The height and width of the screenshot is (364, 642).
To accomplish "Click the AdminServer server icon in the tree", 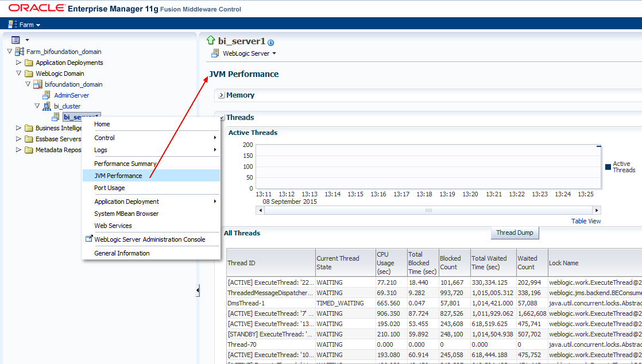I will pyautogui.click(x=48, y=95).
